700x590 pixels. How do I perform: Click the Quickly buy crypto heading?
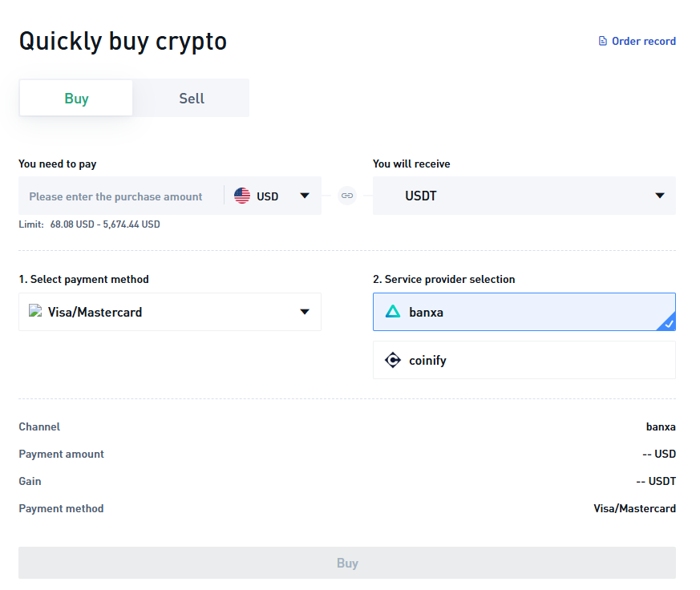coord(123,41)
